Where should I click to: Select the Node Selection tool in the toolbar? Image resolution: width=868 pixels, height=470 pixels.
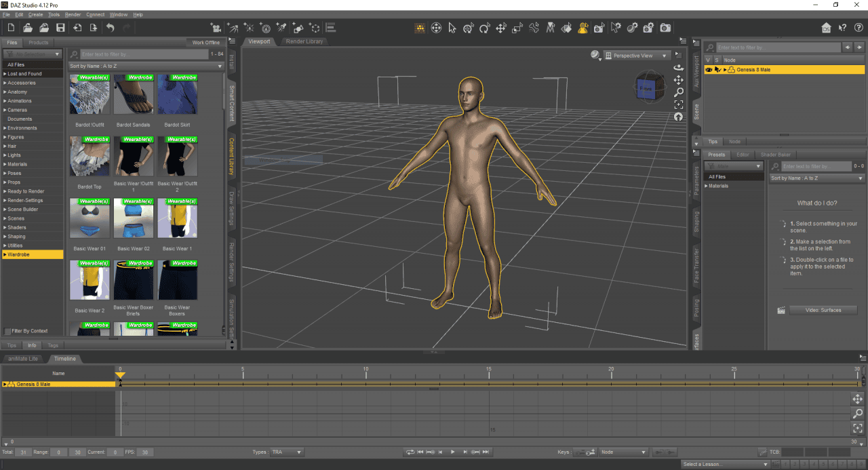[452, 28]
